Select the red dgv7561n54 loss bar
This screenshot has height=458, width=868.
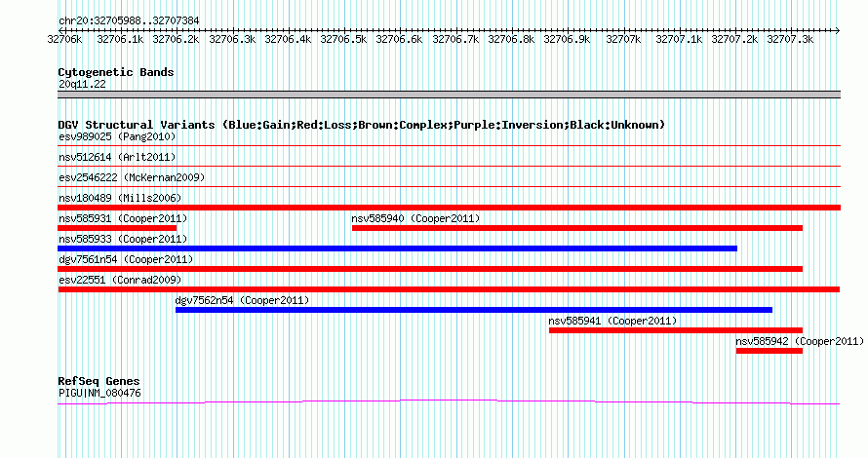[x=430, y=269]
